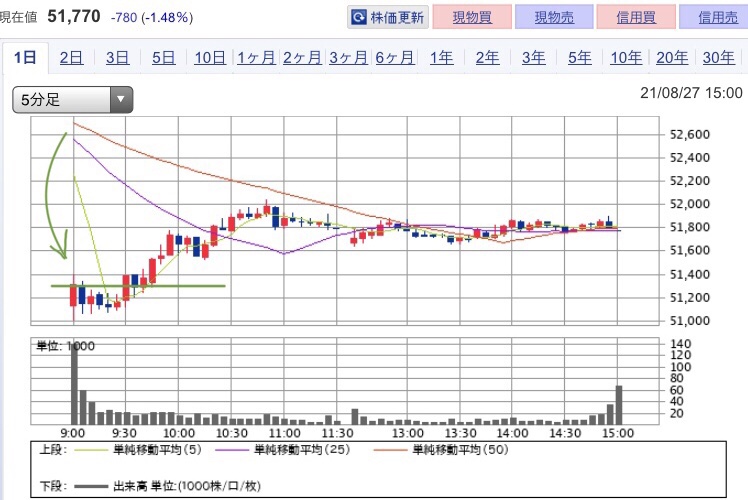Click the 現物売 button
The image size is (748, 500).
tap(554, 17)
